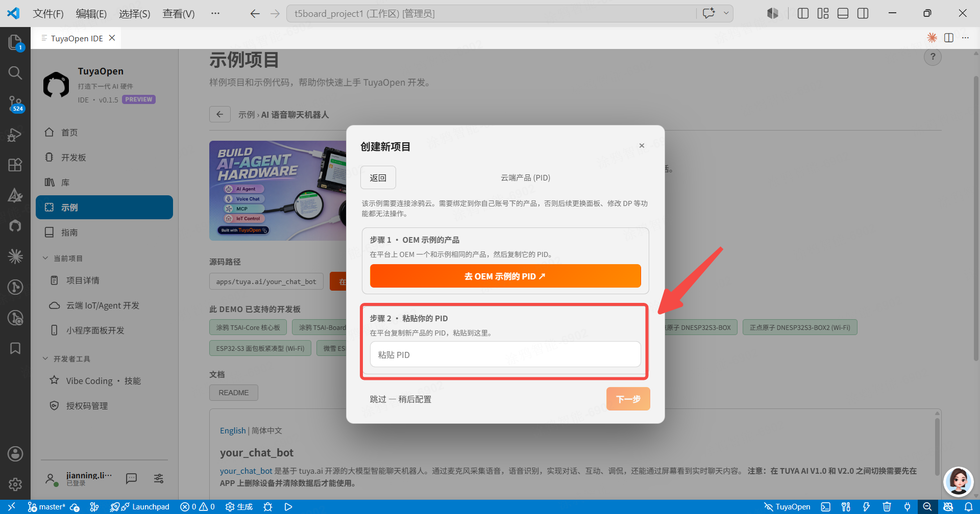Click the flash lightning icon in status bar
The height and width of the screenshot is (514, 980).
pyautogui.click(x=866, y=507)
